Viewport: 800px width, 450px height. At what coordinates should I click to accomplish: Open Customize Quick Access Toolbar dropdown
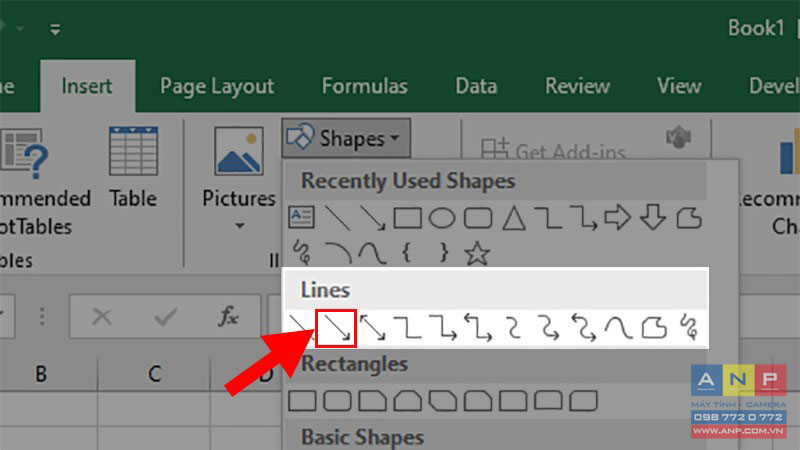[x=55, y=30]
